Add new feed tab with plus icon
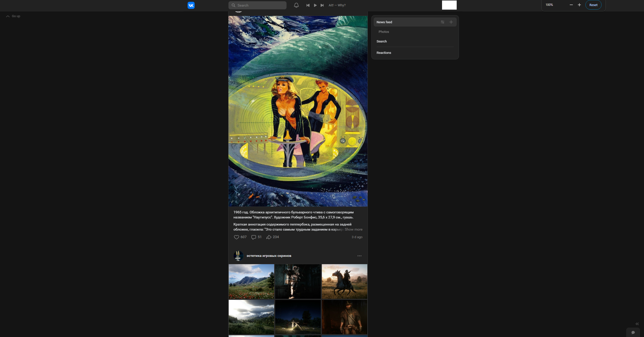 pos(451,22)
